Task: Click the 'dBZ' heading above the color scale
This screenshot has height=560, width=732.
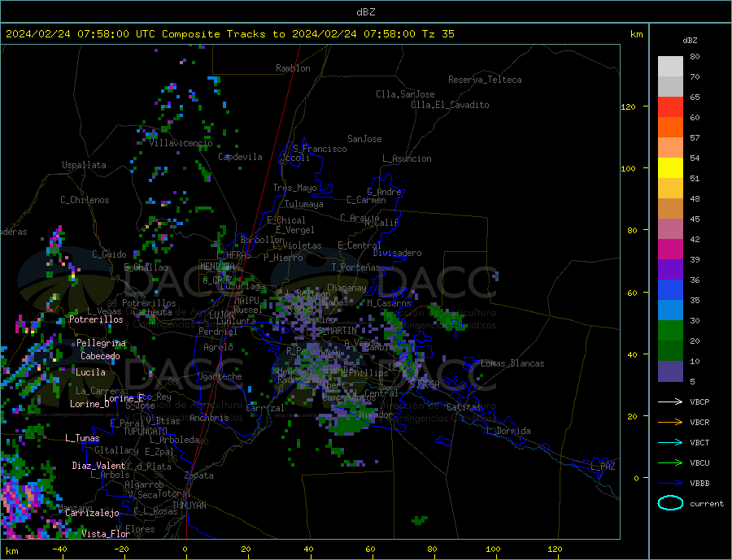Action: click(x=690, y=41)
